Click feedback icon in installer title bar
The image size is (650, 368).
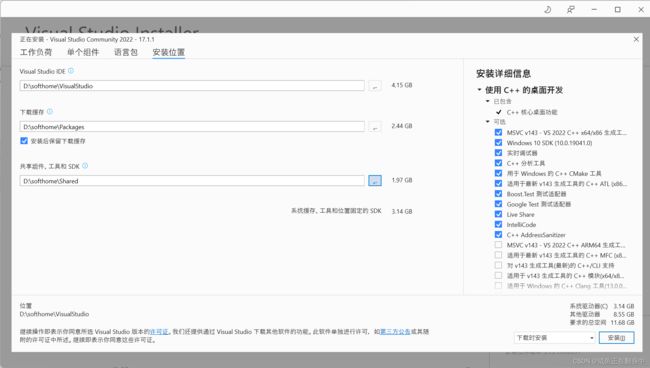571,10
